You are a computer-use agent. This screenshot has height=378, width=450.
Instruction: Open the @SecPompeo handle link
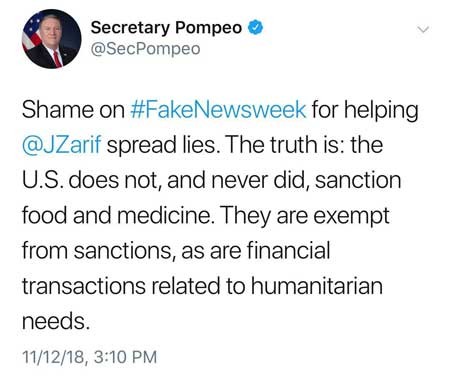coord(145,49)
